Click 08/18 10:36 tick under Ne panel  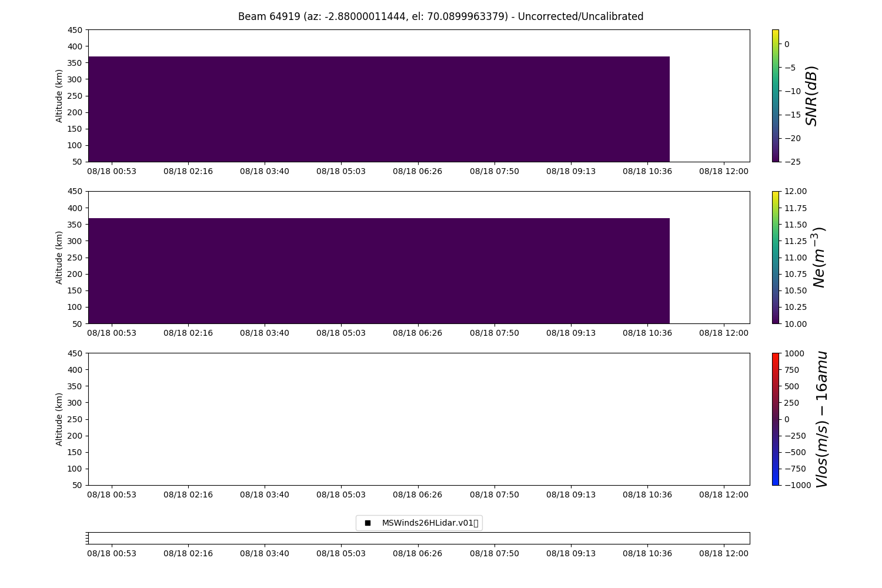pos(647,333)
